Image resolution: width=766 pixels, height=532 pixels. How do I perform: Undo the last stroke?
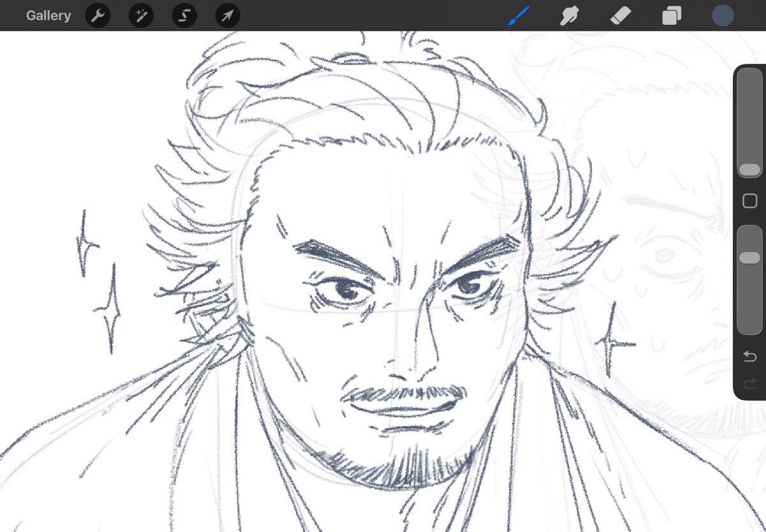pyautogui.click(x=750, y=356)
